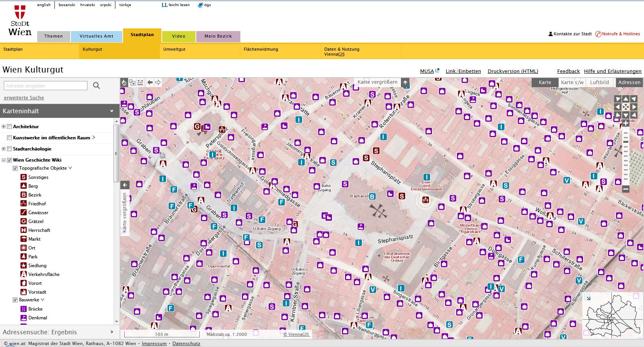Uncheck the Topografische Objekte checkbox

click(x=15, y=168)
